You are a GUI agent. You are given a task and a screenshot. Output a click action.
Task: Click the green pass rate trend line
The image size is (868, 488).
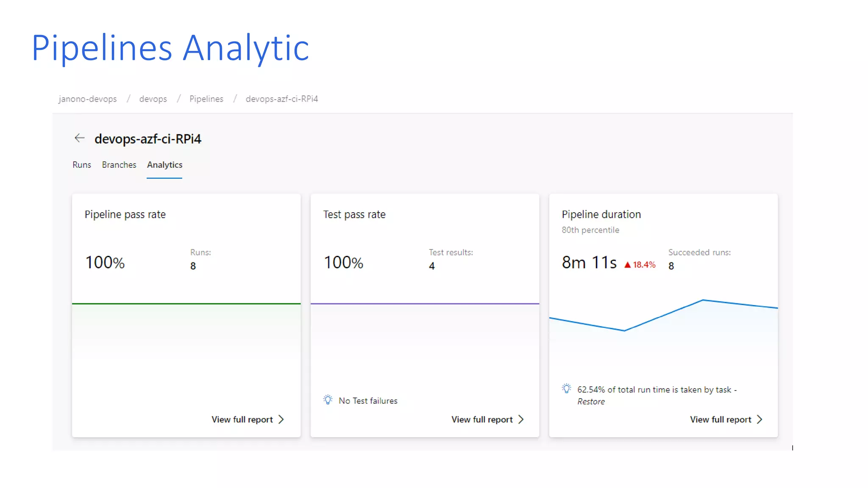186,304
